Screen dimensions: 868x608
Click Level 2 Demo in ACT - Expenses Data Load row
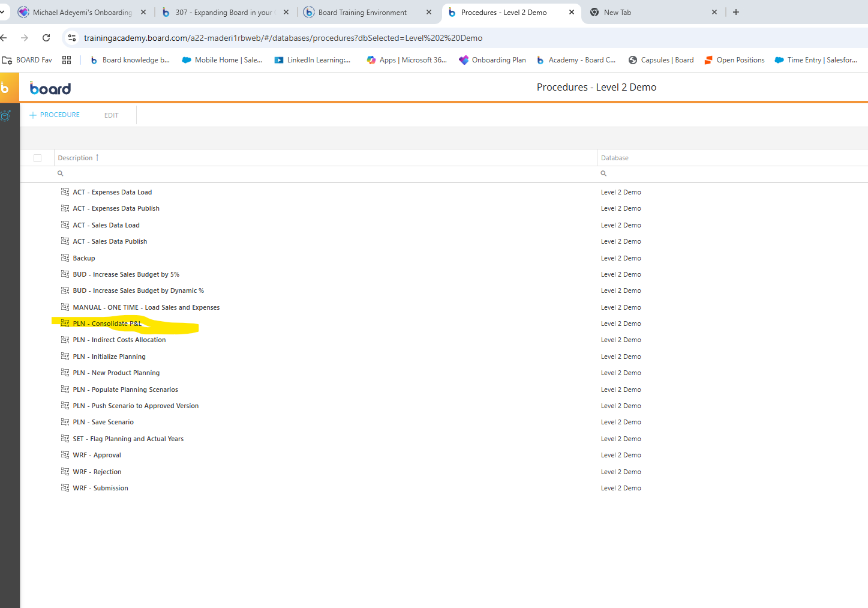(621, 192)
